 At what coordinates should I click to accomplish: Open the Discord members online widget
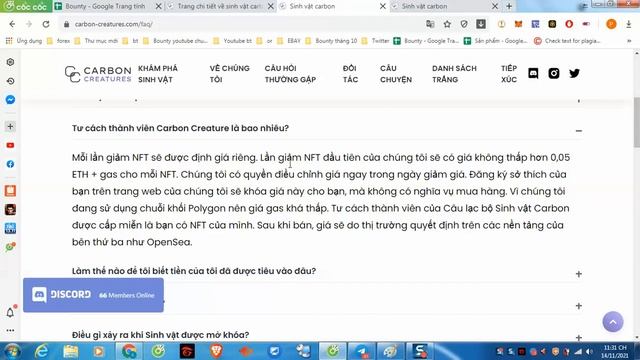tap(93, 295)
